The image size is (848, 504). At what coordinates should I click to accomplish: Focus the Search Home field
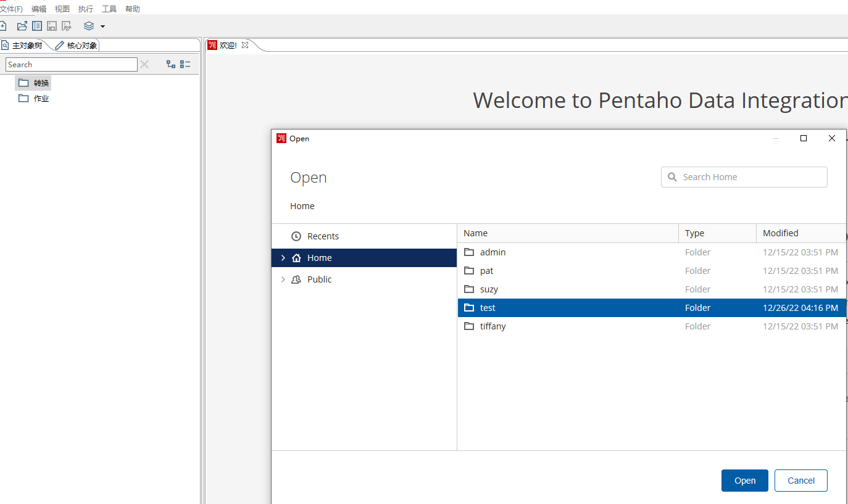tap(750, 177)
